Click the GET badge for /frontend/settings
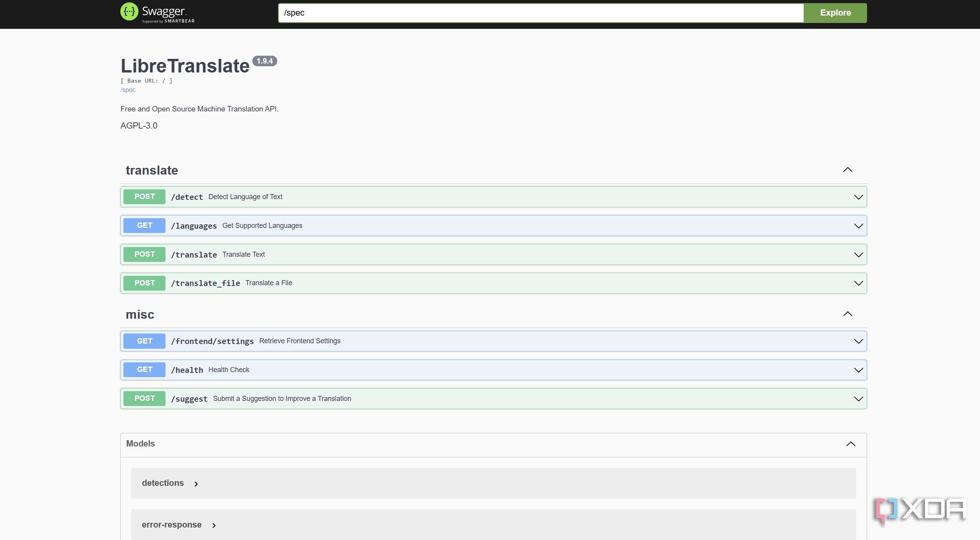The width and height of the screenshot is (980, 540). 144,341
